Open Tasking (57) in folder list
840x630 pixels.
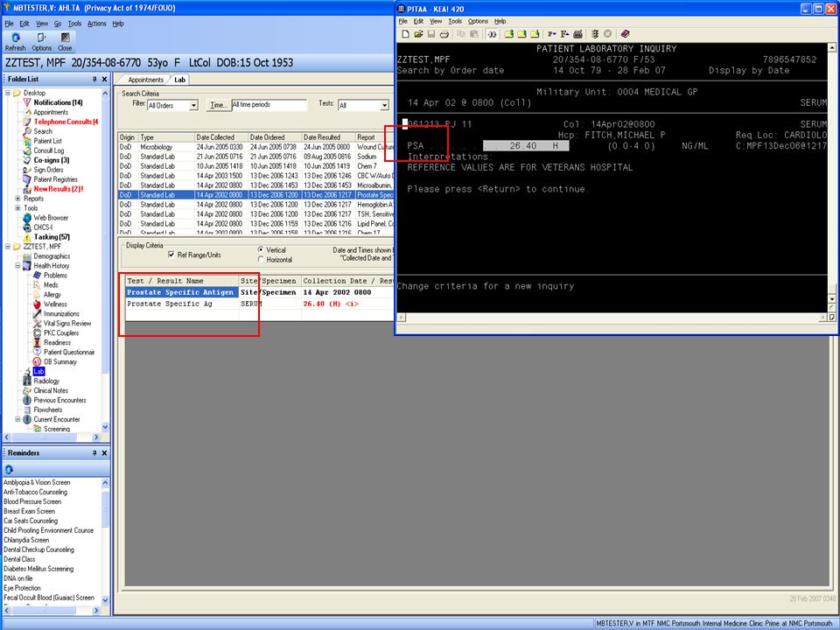tap(52, 237)
